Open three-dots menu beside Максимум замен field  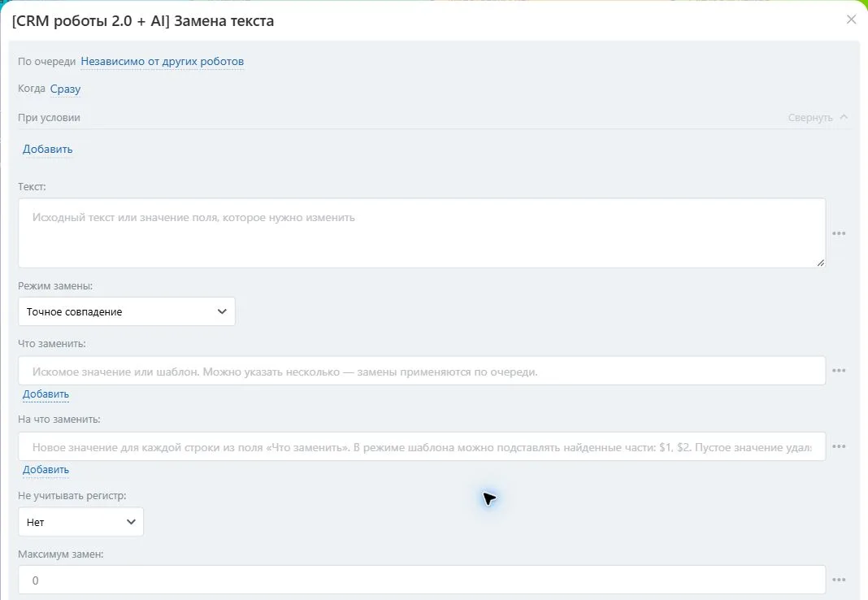click(839, 580)
